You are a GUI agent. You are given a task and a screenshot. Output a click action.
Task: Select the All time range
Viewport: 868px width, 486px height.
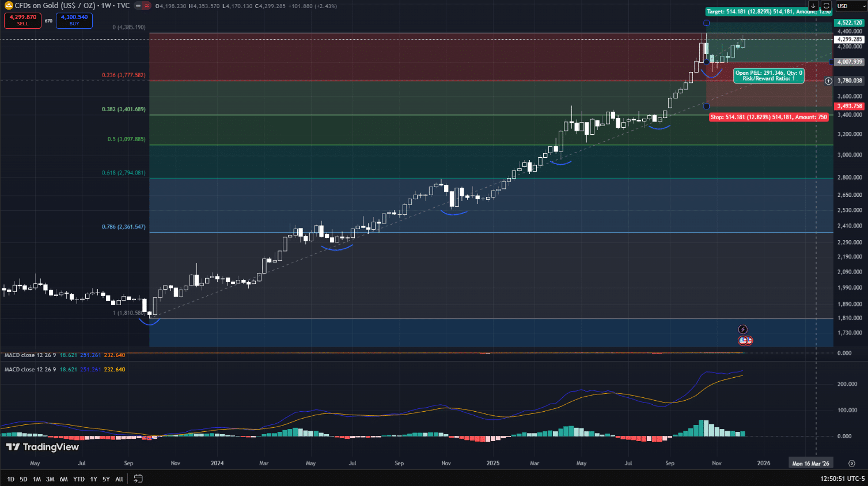point(119,479)
